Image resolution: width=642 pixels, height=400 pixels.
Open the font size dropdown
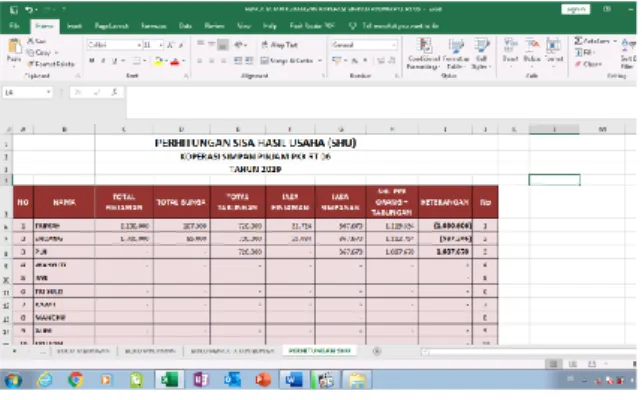(161, 45)
